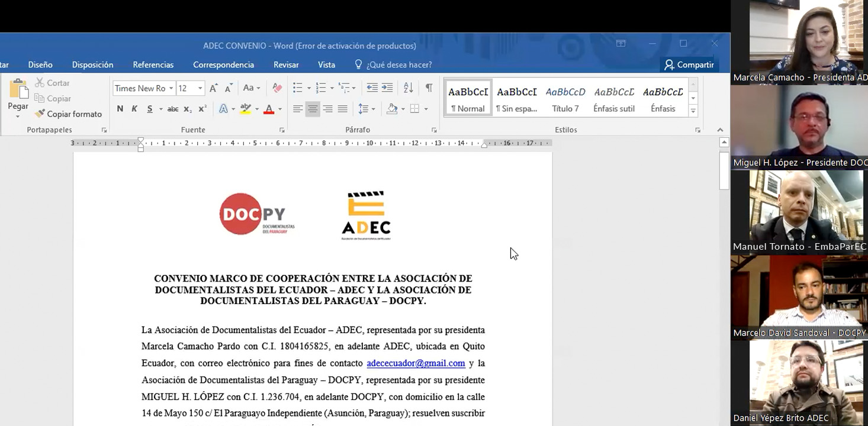
Task: Toggle show paragraph marks (¶)
Action: [429, 88]
